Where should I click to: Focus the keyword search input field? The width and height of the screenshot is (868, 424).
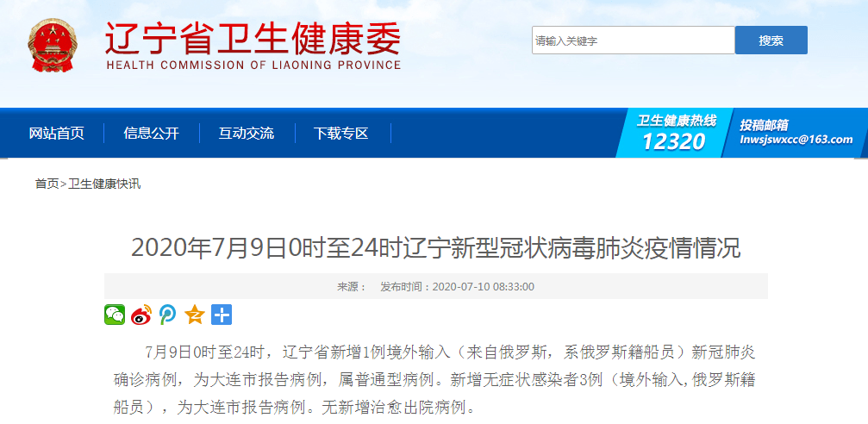click(634, 41)
